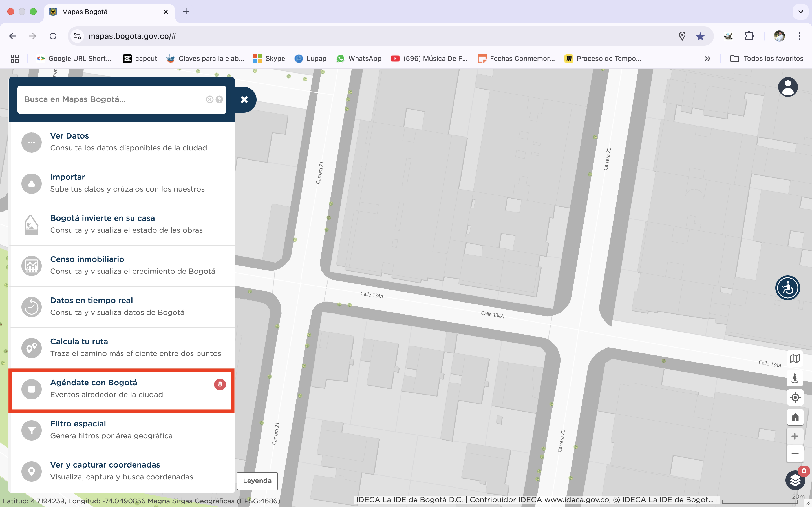812x507 pixels.
Task: Expand hidden bookmarks chevron
Action: click(x=707, y=59)
